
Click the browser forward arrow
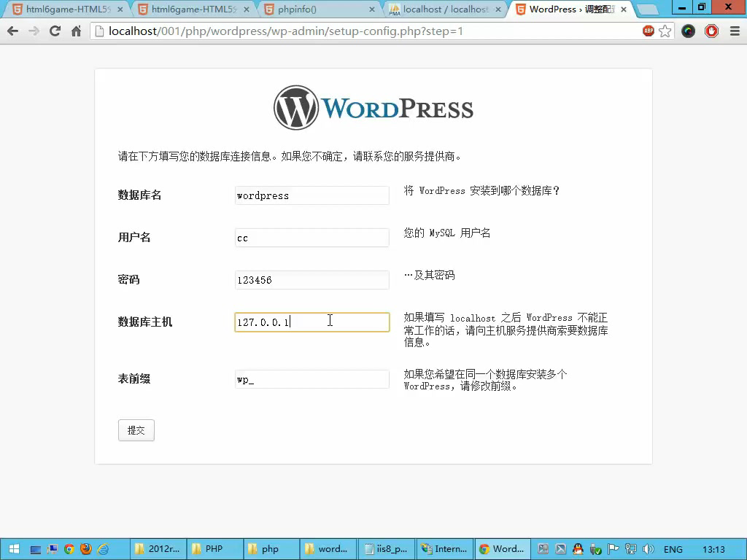(x=34, y=31)
